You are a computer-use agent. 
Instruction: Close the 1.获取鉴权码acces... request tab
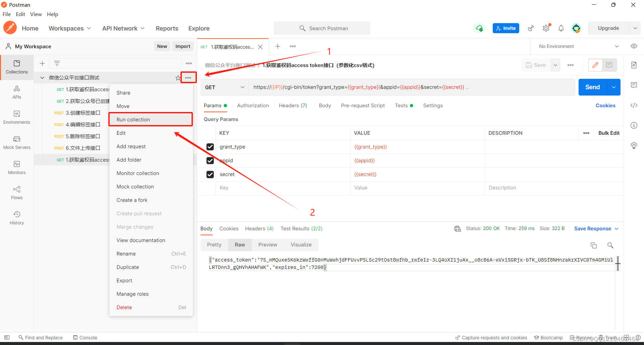[260, 47]
